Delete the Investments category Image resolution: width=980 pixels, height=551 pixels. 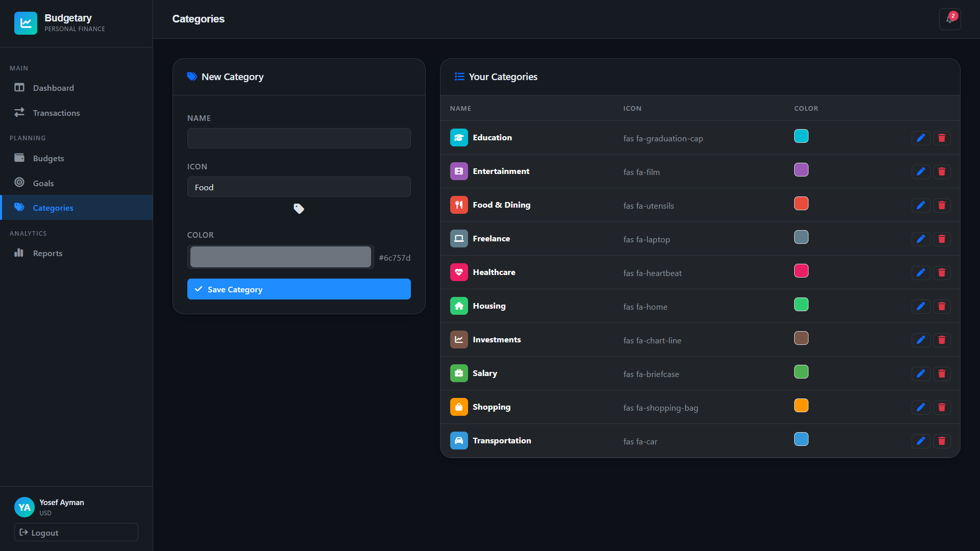click(942, 340)
